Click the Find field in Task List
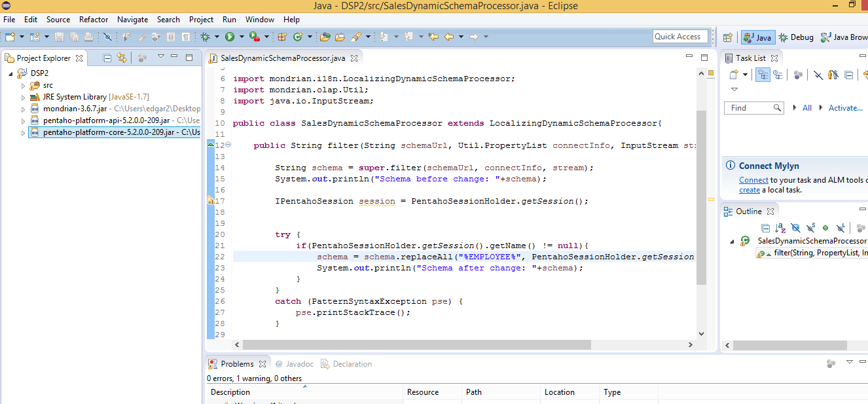The width and height of the screenshot is (868, 404). coord(753,108)
